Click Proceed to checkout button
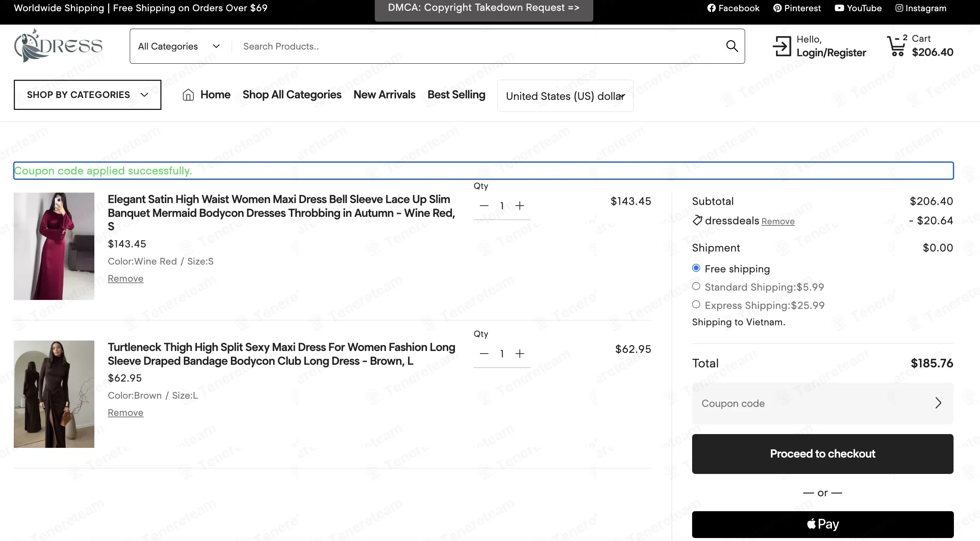The image size is (980, 541). point(823,454)
